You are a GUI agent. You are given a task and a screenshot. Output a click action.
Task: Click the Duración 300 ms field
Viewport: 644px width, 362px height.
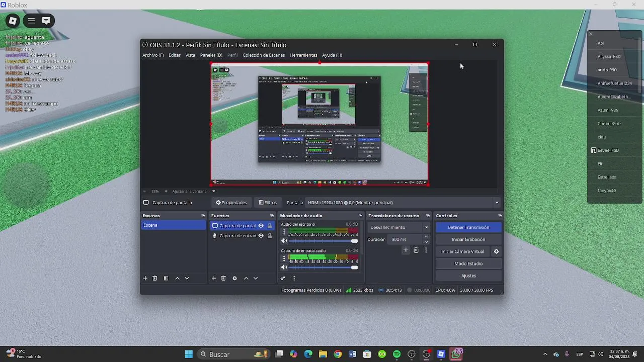pos(406,239)
